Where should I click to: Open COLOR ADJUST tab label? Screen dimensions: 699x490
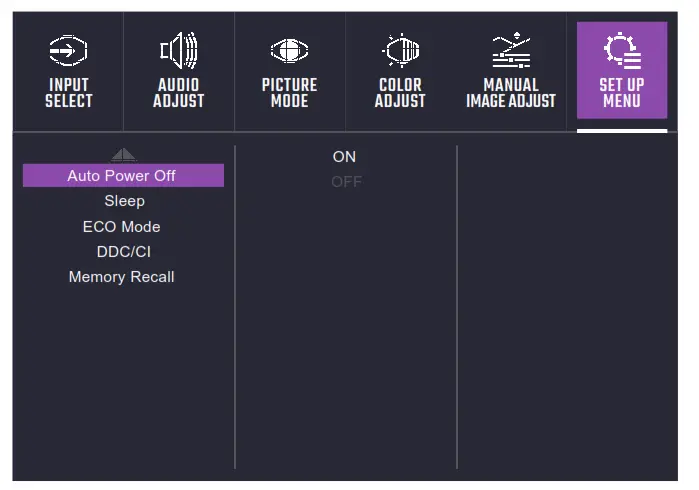pyautogui.click(x=400, y=93)
